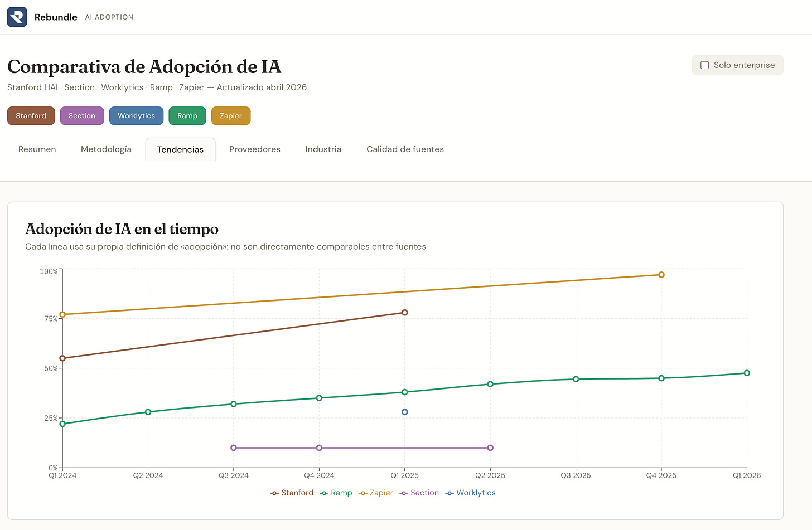
Task: Toggle the Section source chip
Action: [x=82, y=116]
